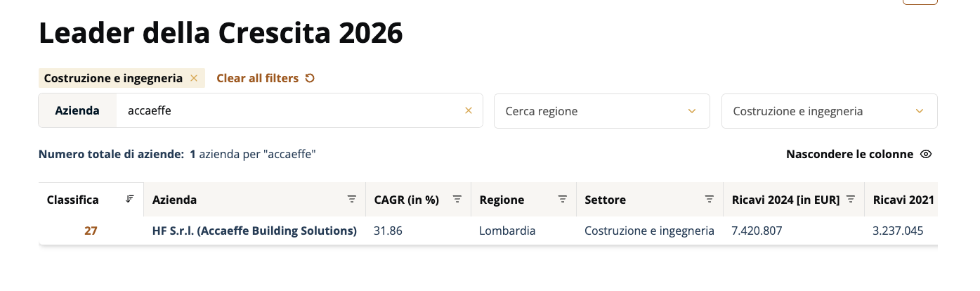Click the Clear all filters reset icon

click(x=310, y=78)
